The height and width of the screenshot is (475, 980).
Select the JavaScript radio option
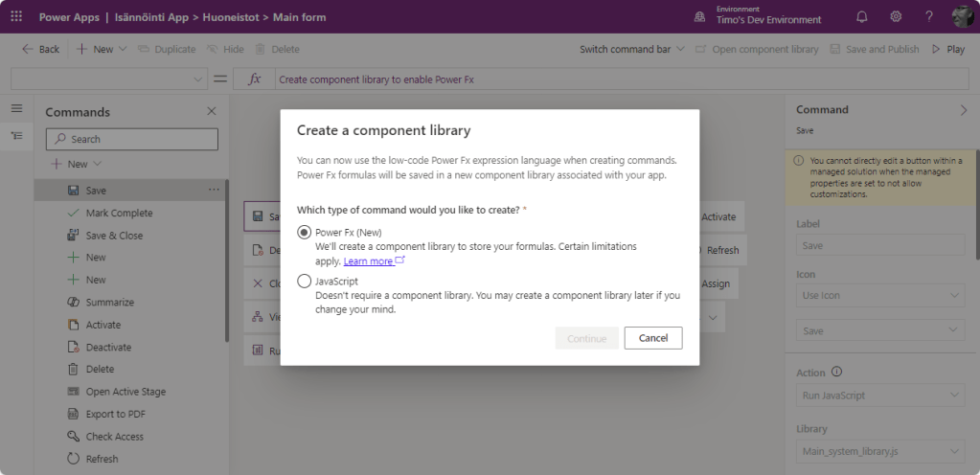[305, 282]
